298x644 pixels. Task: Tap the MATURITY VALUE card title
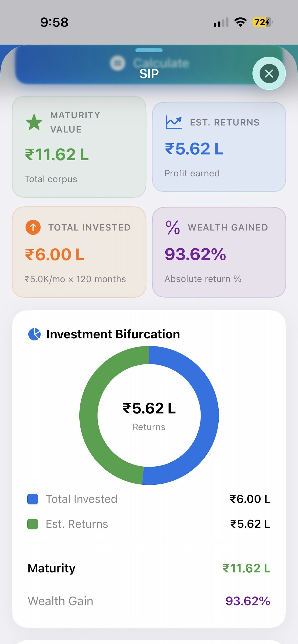75,122
